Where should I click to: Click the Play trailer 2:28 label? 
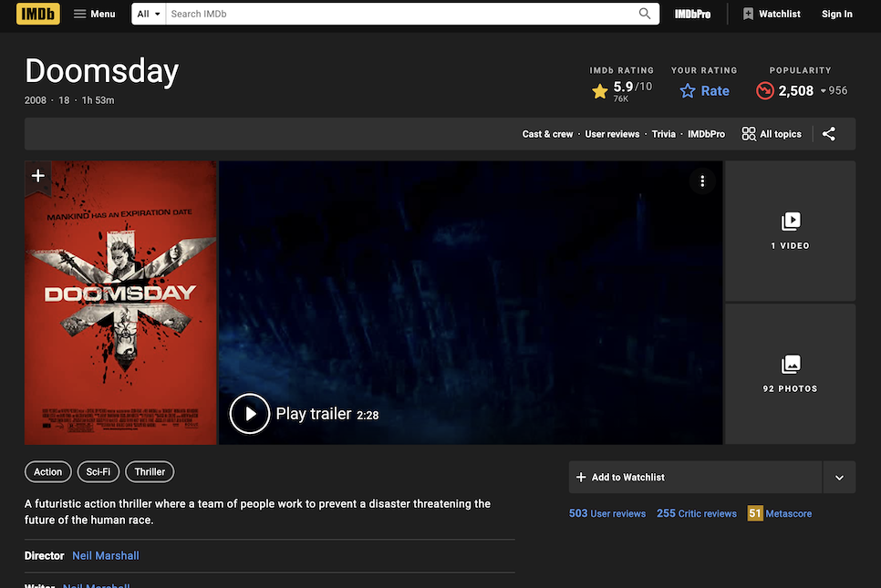point(327,415)
